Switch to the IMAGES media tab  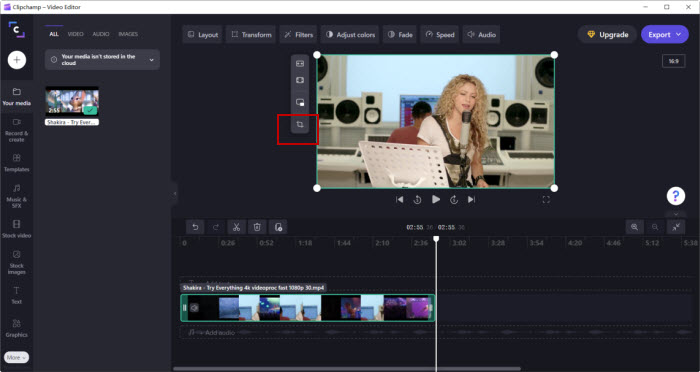click(128, 34)
